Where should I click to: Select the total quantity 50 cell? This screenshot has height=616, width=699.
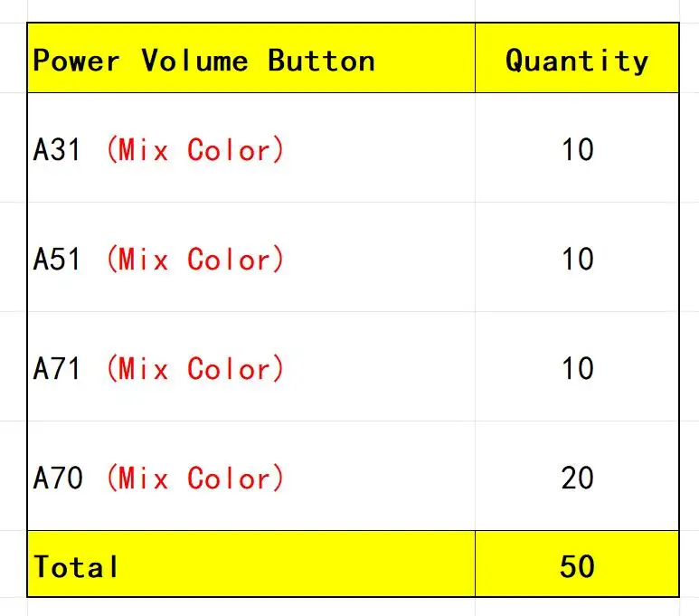[x=577, y=565]
